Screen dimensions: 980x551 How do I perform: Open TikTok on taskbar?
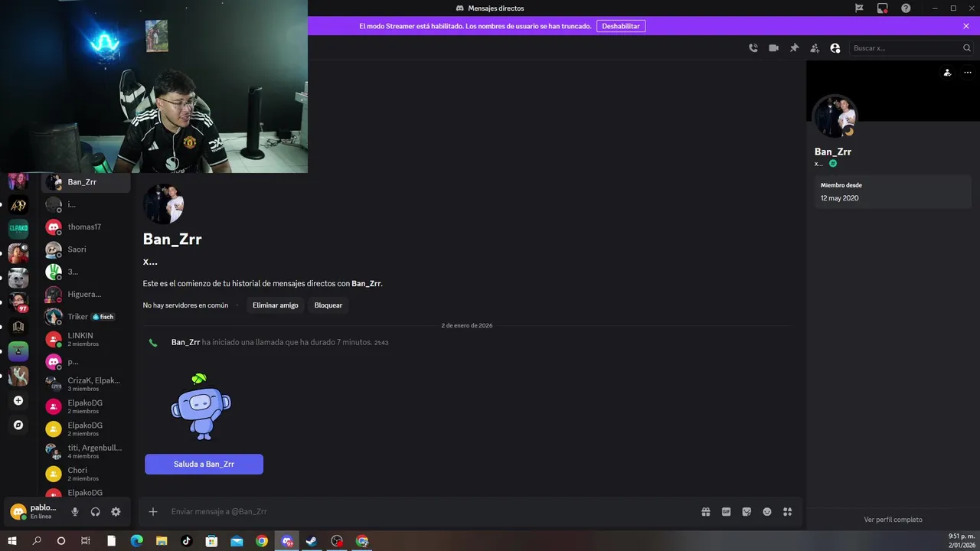click(x=187, y=541)
